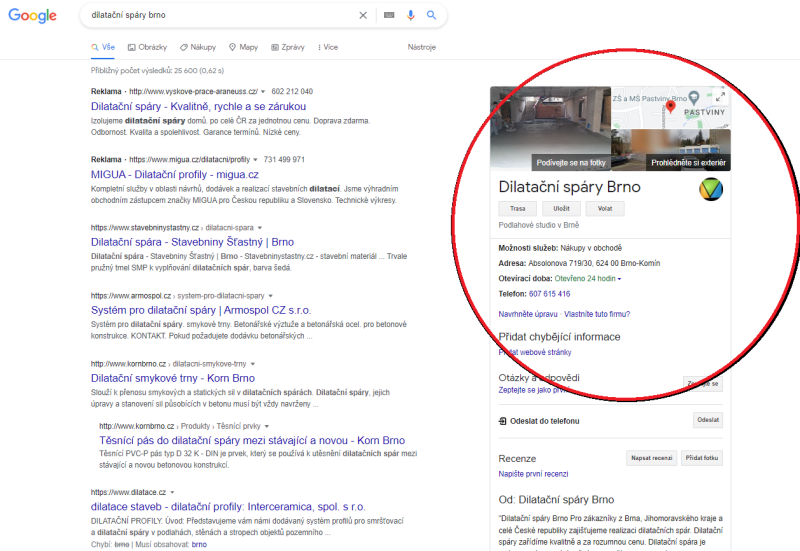Screen dimensions: 800x551
Task: Click the Volat button
Action: tap(605, 209)
